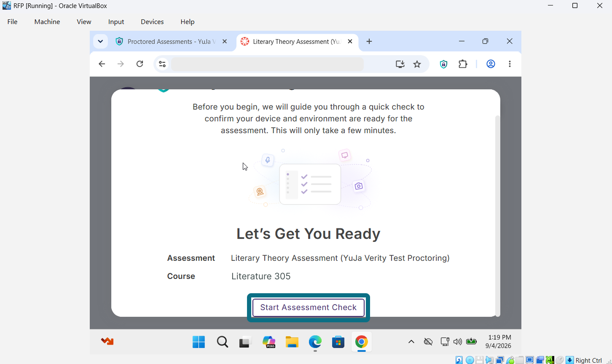Click the Literature 305 course text
612x364 pixels.
coord(261,276)
